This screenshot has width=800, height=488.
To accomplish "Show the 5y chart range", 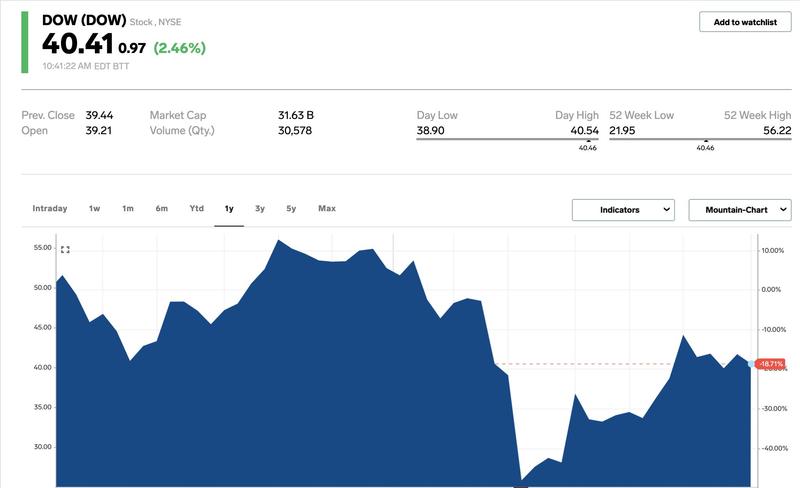I will [291, 208].
